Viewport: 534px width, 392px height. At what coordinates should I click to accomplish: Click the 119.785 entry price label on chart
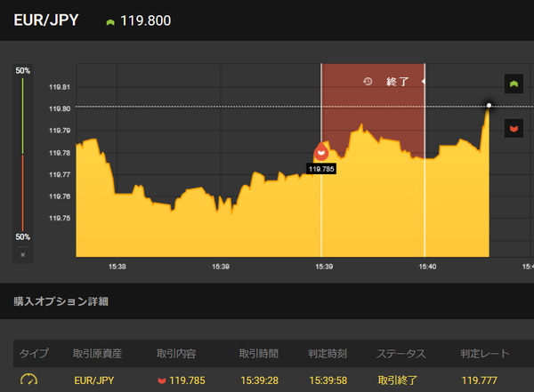click(x=321, y=169)
